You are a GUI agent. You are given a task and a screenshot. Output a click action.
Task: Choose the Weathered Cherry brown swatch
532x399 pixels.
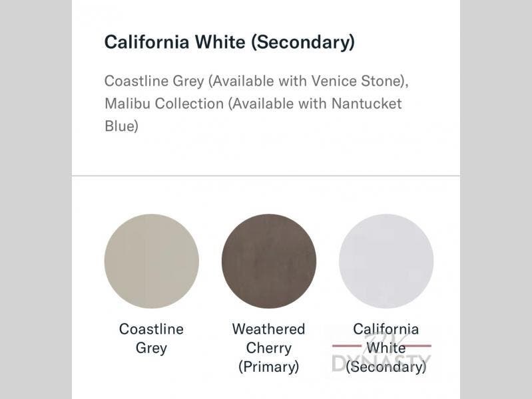[x=269, y=261]
